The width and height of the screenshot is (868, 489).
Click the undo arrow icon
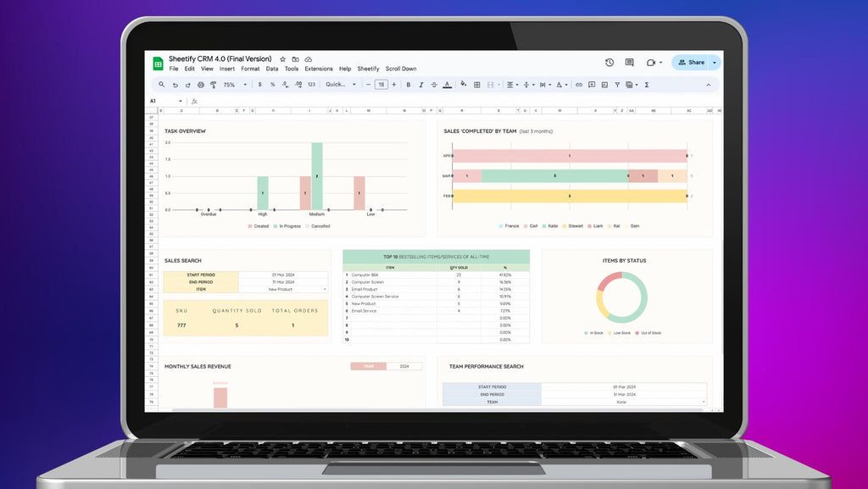click(175, 85)
